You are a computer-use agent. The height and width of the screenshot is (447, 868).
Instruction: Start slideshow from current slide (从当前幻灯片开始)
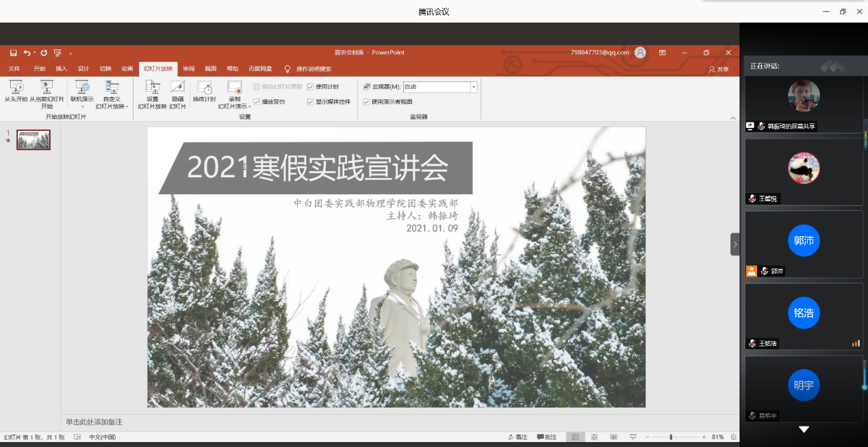(47, 92)
